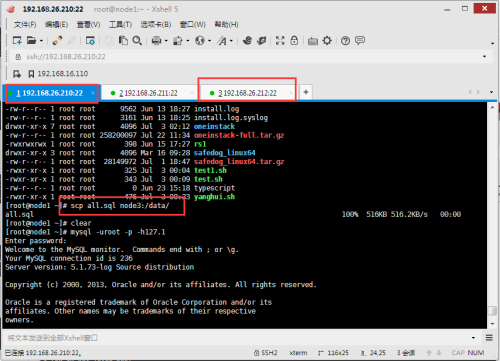The height and width of the screenshot is (361, 500).
Task: Expand the toolbar overflow arrow
Action: click(492, 43)
